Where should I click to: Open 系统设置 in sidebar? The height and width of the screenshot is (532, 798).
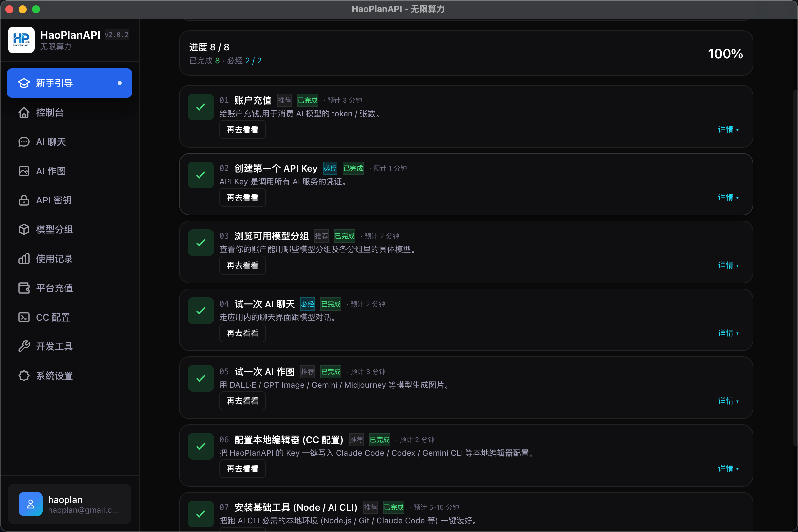point(69,376)
